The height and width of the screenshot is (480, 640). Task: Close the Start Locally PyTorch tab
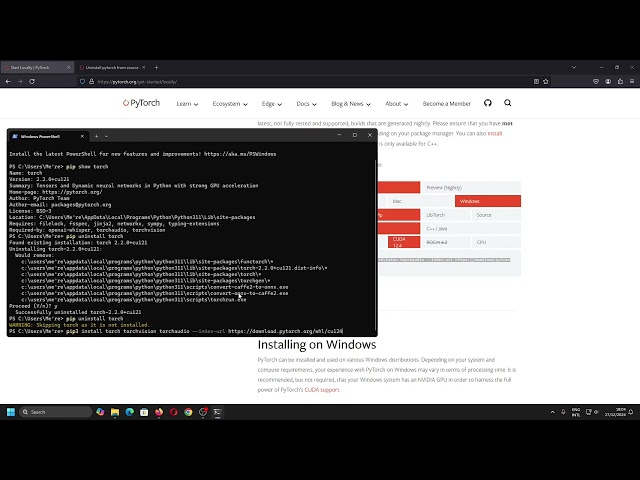[68, 67]
